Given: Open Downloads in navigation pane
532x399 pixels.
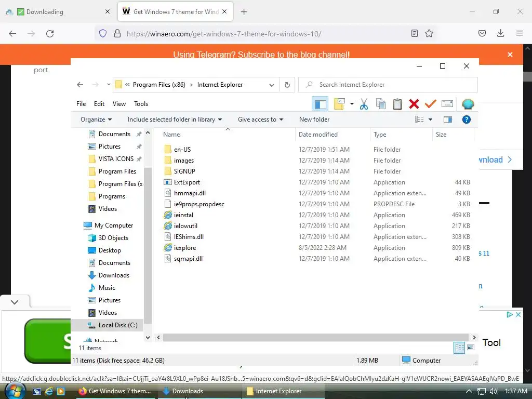Looking at the screenshot, I should 114,275.
